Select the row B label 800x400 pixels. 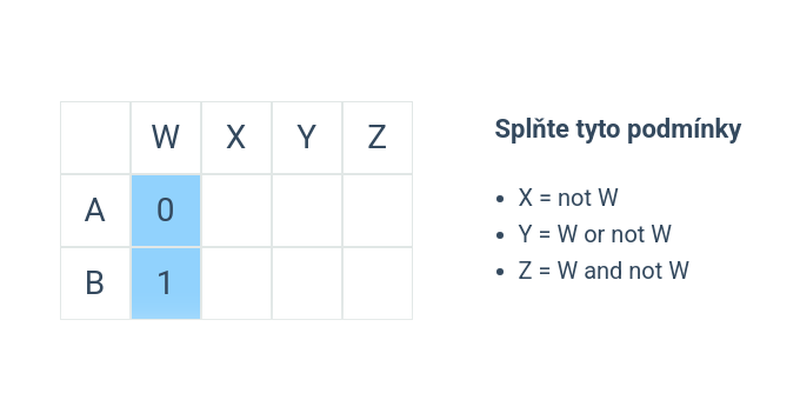pos(95,283)
